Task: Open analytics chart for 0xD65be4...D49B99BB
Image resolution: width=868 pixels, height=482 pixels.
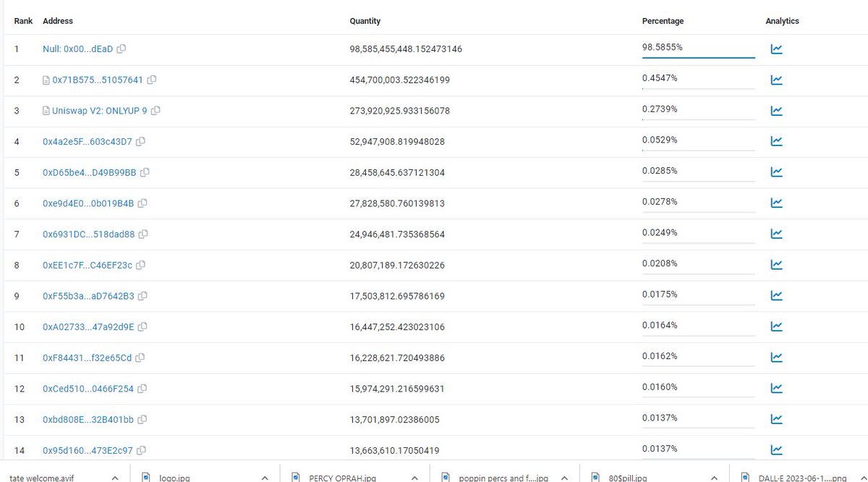Action: point(776,172)
